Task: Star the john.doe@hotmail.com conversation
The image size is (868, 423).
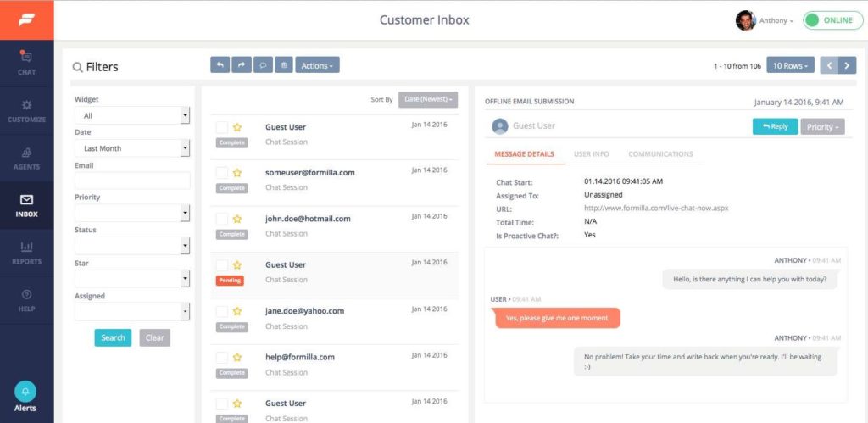Action: pos(237,219)
